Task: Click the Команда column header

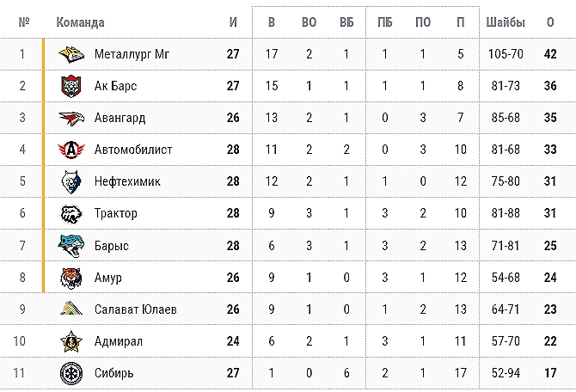Action: tap(80, 22)
